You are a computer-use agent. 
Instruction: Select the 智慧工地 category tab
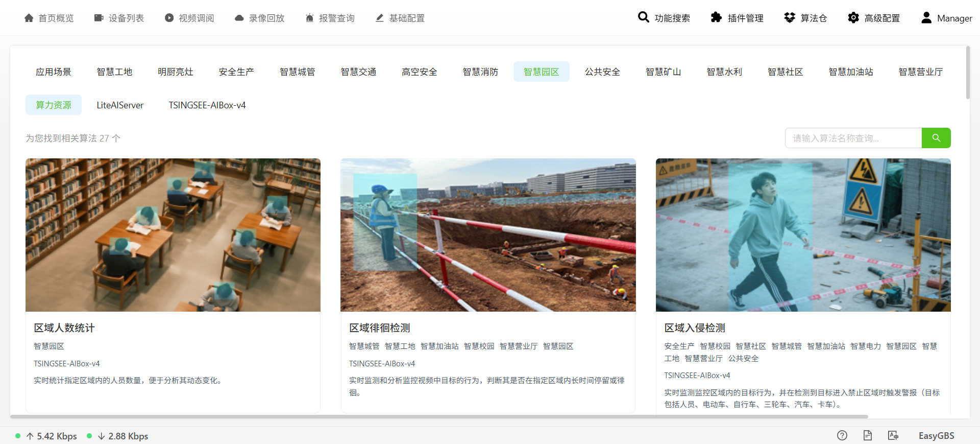(x=114, y=72)
